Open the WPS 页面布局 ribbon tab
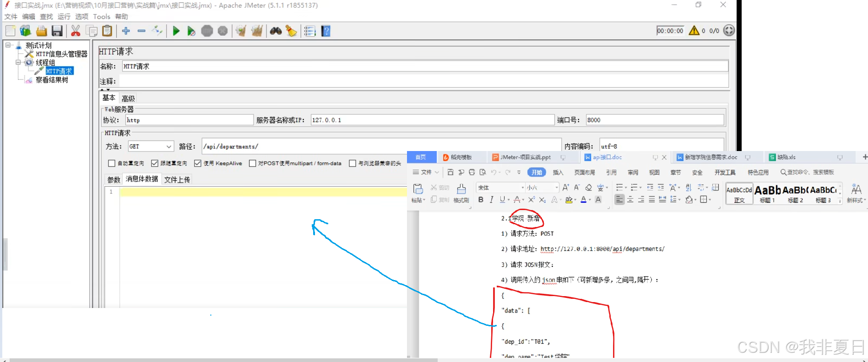The width and height of the screenshot is (868, 362). [585, 172]
